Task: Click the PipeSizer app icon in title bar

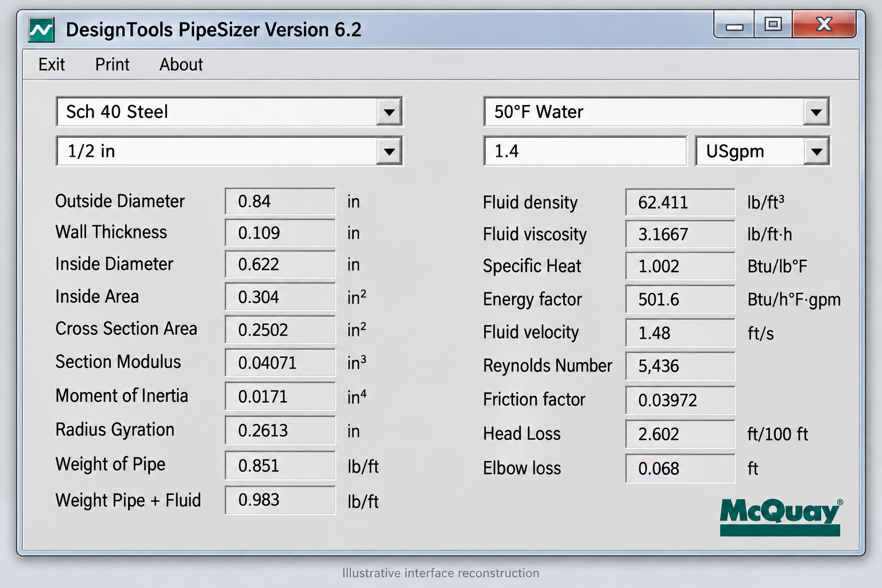Action: pos(41,30)
